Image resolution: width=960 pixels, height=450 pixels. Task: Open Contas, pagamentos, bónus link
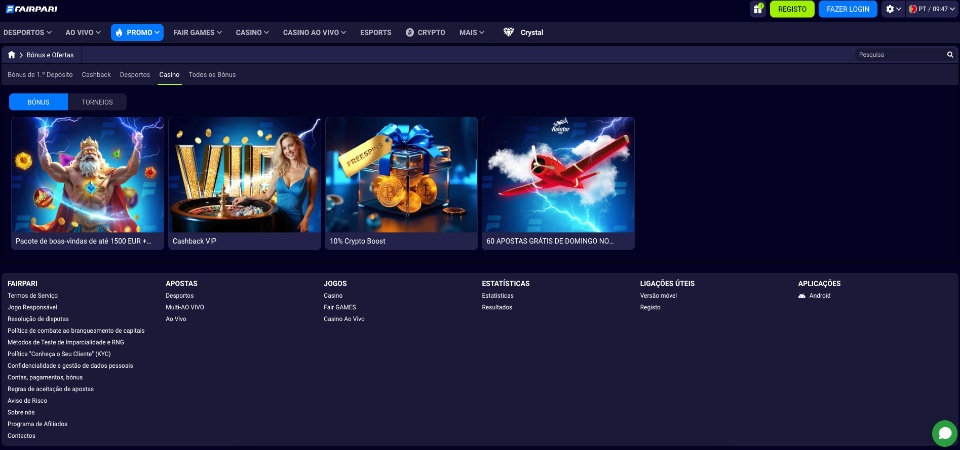click(45, 377)
